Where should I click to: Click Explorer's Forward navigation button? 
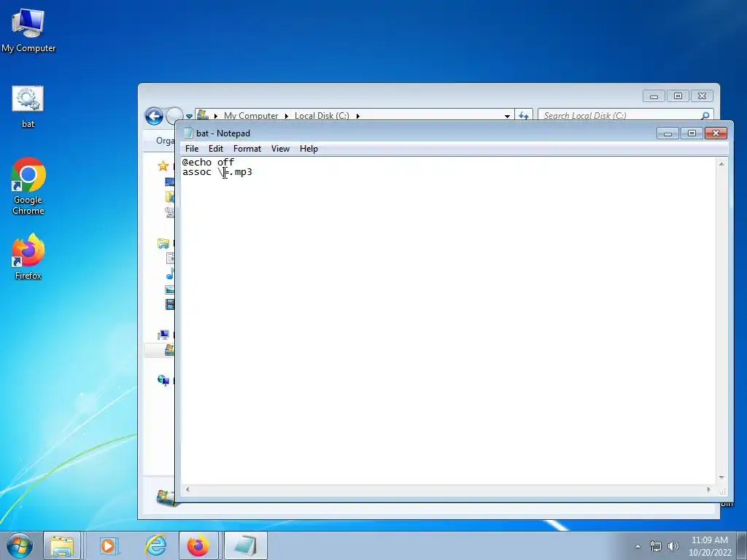(x=174, y=116)
